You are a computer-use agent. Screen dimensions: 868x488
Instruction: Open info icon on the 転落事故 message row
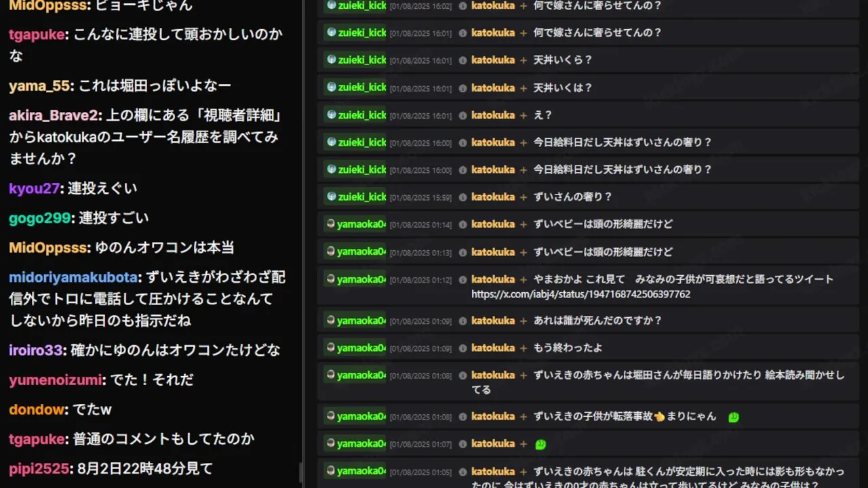click(x=462, y=416)
